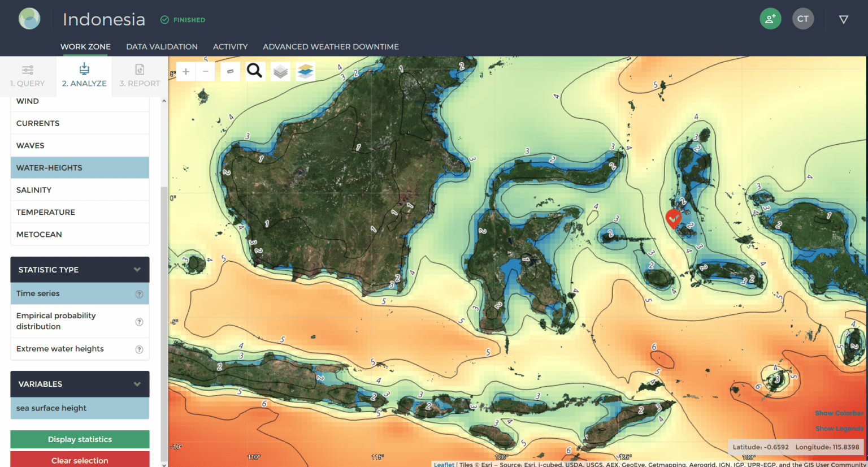
Task: Open the data overlay layers picker
Action: (304, 71)
